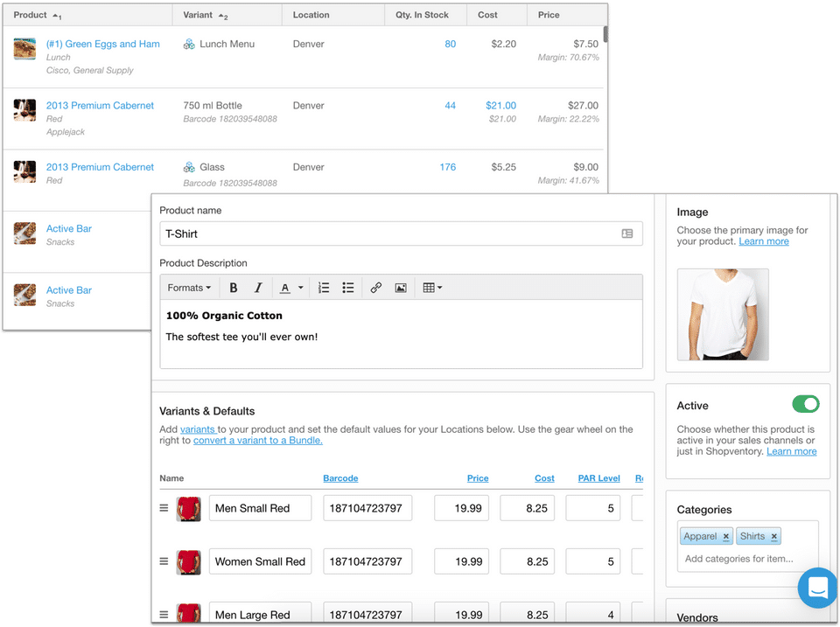This screenshot has width=840, height=627.
Task: Open the Formats dropdown
Action: [189, 288]
